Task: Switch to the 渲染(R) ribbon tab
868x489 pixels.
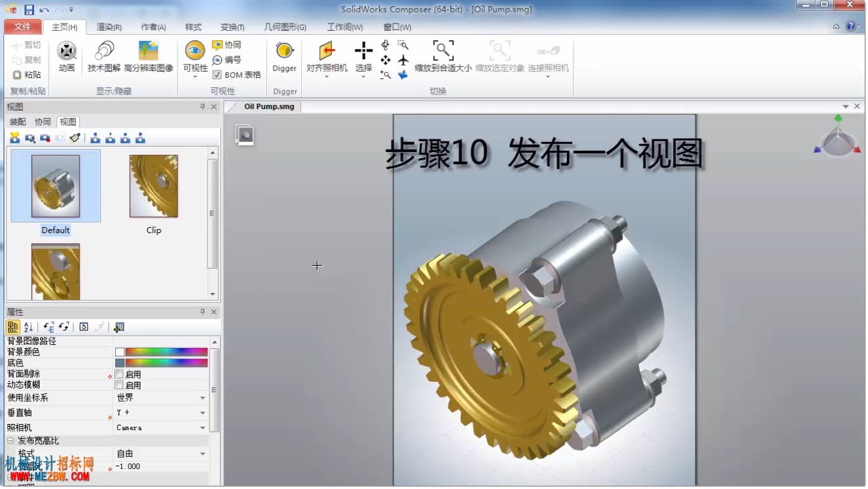Action: click(109, 27)
